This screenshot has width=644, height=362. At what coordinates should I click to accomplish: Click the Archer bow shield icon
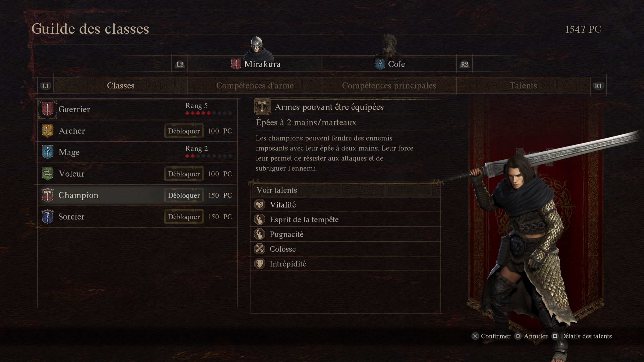click(47, 131)
